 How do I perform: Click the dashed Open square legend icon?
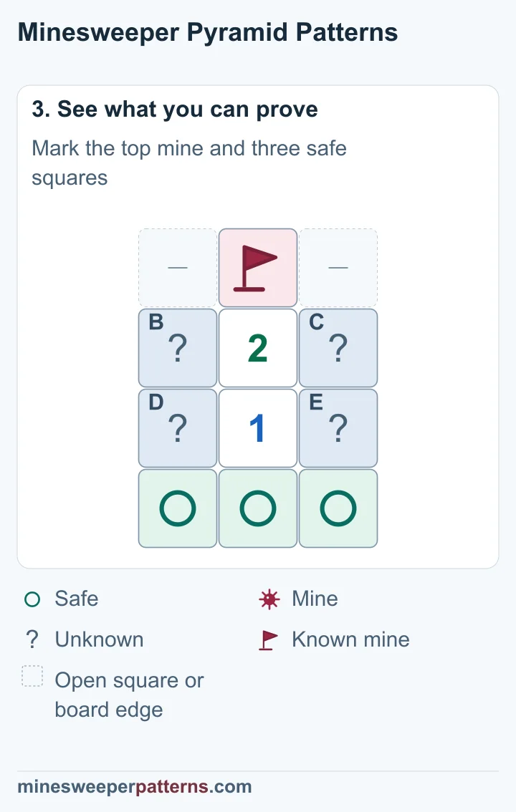coord(32,677)
